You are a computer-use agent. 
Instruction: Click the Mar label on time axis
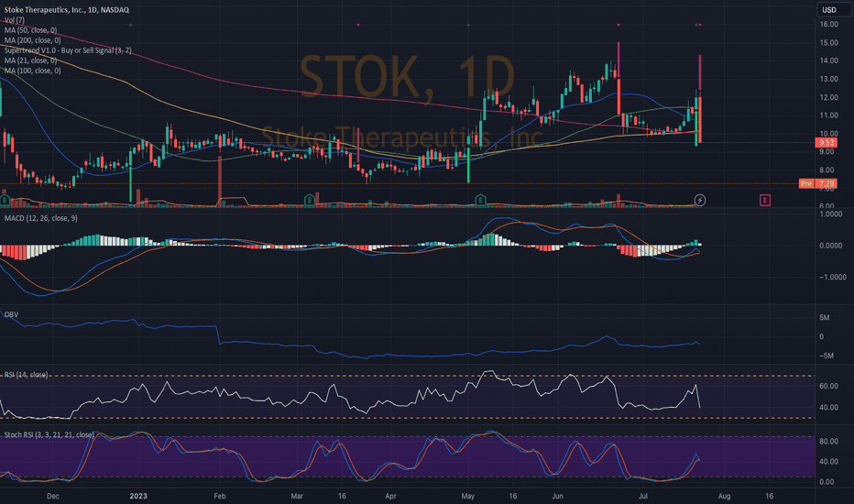click(x=297, y=497)
